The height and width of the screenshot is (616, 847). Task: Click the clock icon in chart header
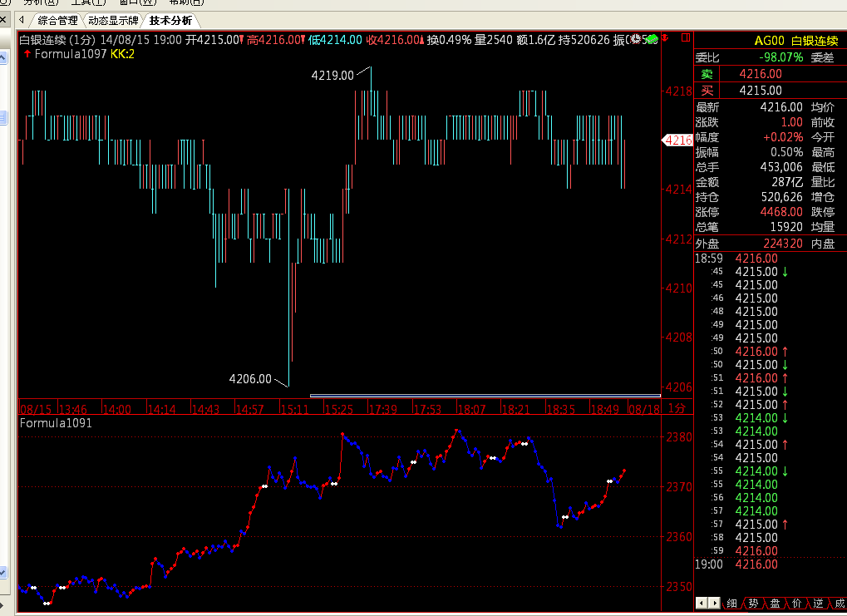636,38
